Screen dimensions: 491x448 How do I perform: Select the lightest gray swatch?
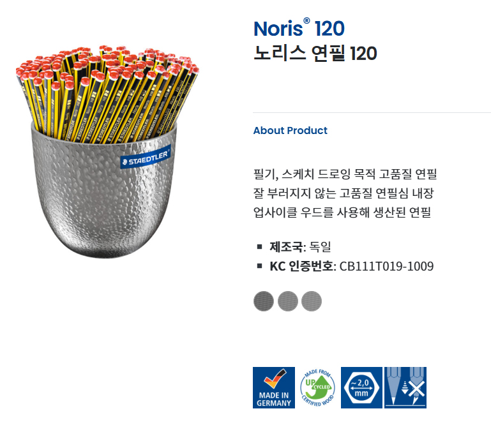tap(312, 301)
